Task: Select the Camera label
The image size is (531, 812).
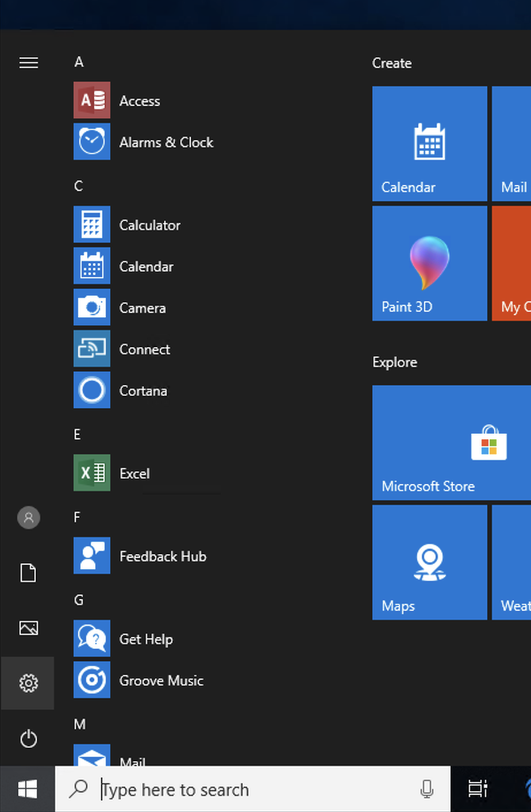Action: (x=143, y=308)
